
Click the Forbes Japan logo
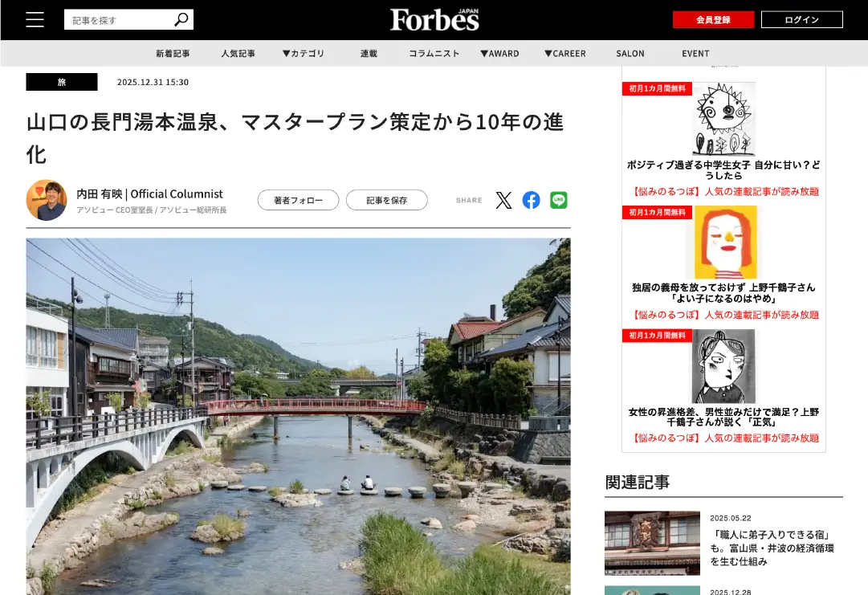pyautogui.click(x=434, y=20)
